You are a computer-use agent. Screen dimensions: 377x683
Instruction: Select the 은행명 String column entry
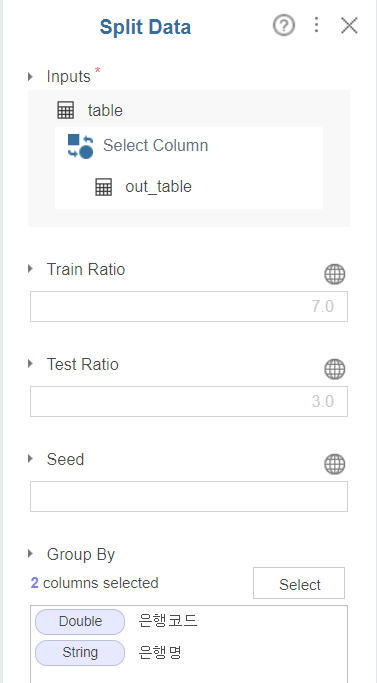click(x=109, y=653)
